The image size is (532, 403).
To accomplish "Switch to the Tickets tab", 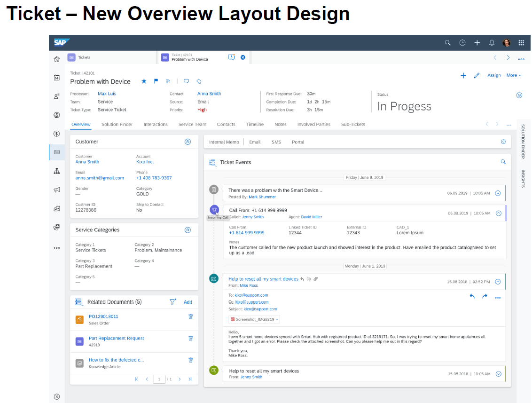I will [84, 57].
